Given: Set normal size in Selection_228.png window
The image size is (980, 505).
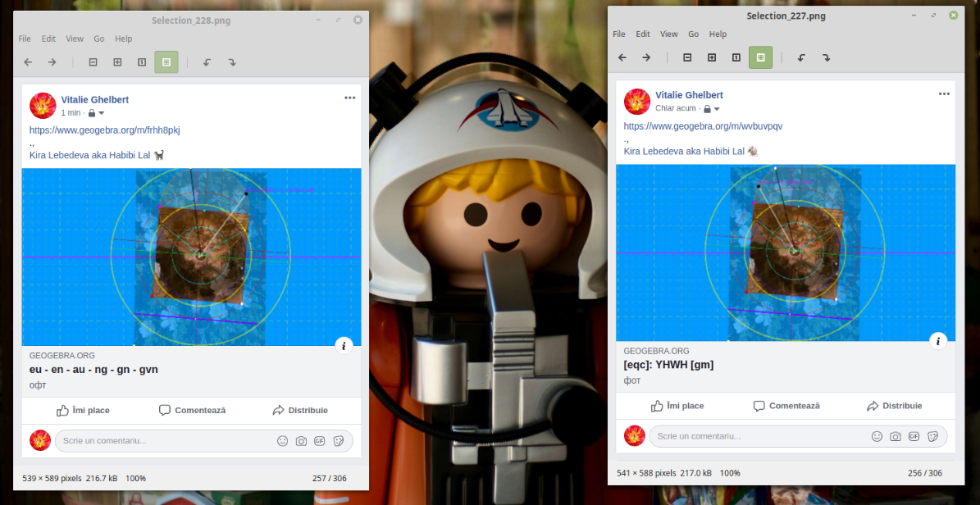Looking at the screenshot, I should point(142,61).
